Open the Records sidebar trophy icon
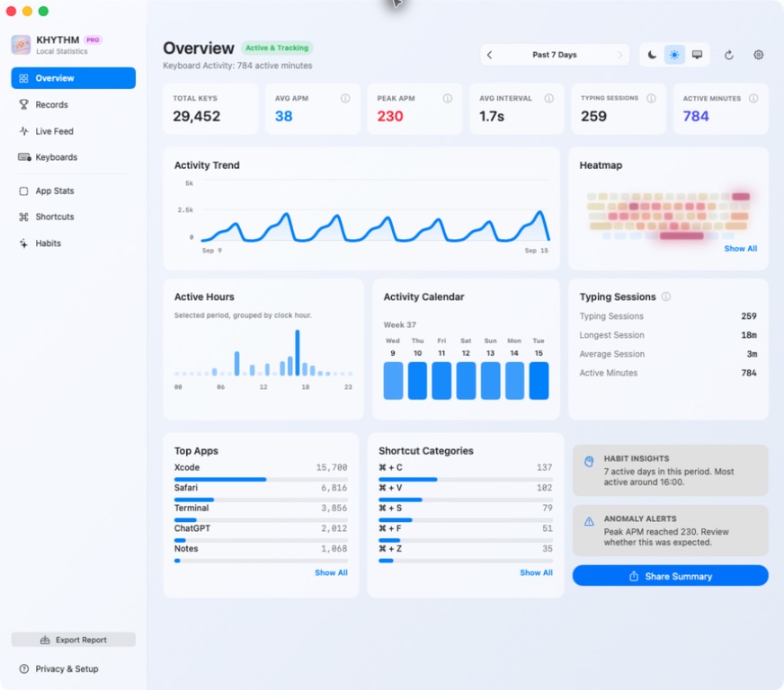This screenshot has height=690, width=784. pyautogui.click(x=23, y=104)
